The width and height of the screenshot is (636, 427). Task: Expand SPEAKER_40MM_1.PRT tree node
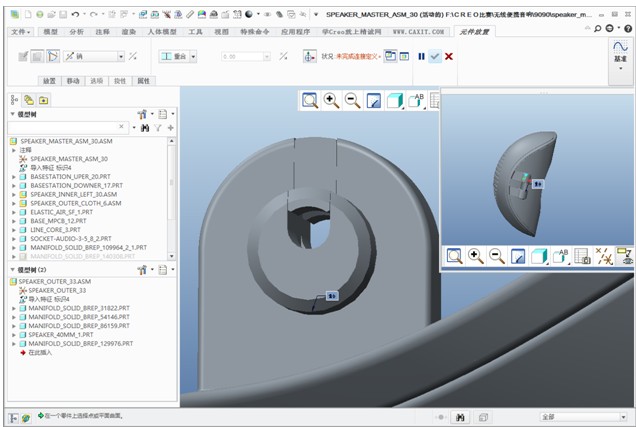(14, 335)
